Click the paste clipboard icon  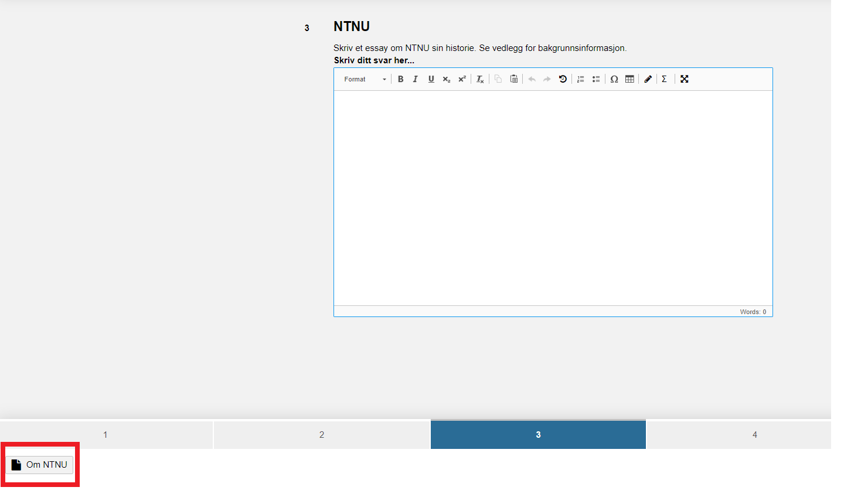tap(514, 79)
